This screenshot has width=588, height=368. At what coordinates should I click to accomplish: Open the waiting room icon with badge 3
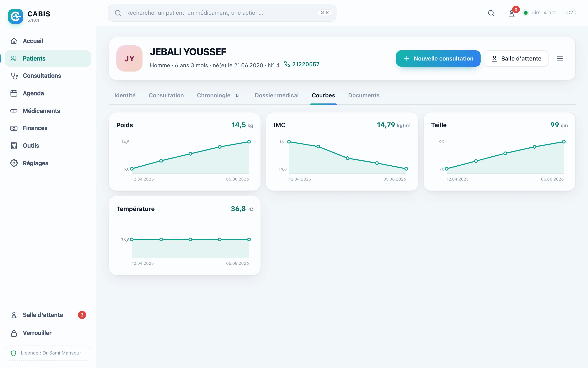[x=512, y=13]
